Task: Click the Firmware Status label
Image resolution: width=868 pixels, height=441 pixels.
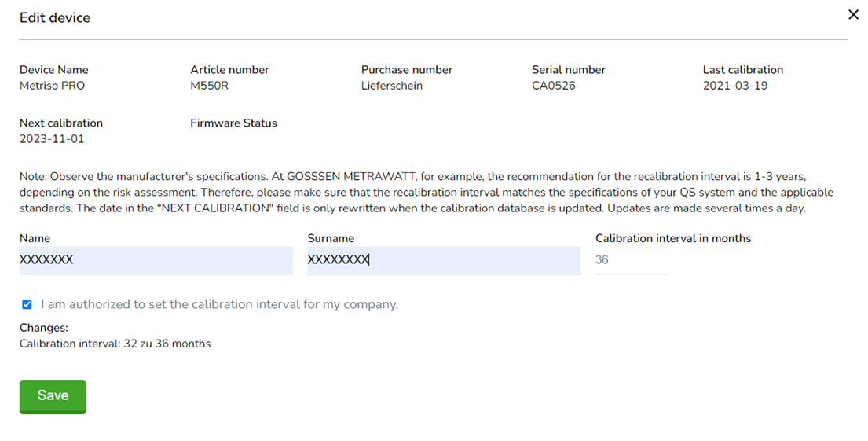Action: tap(233, 123)
